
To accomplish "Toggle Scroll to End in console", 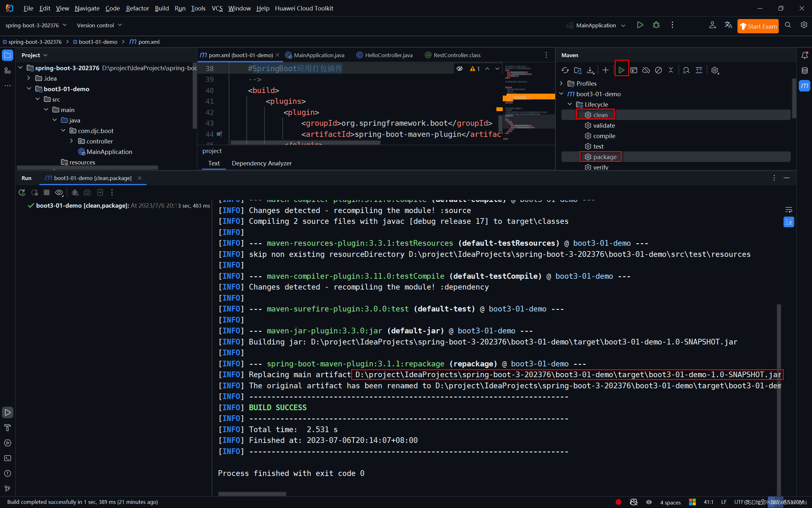I will [789, 222].
